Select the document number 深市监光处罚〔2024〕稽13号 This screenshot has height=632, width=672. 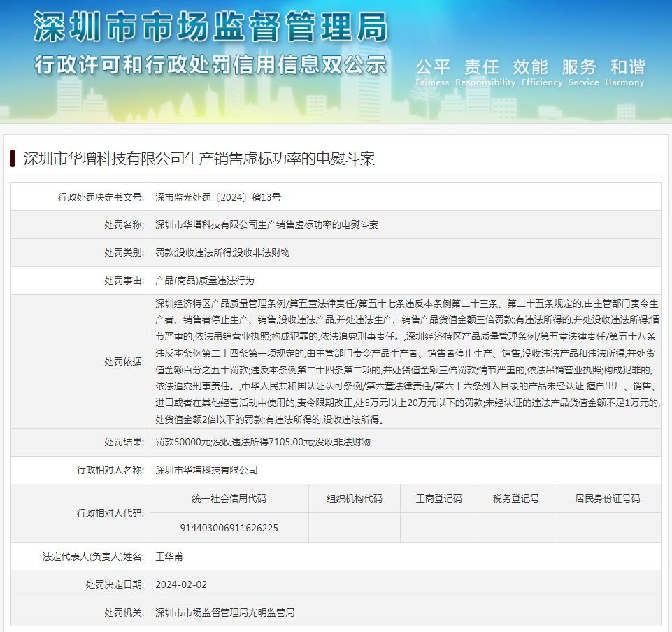[218, 197]
